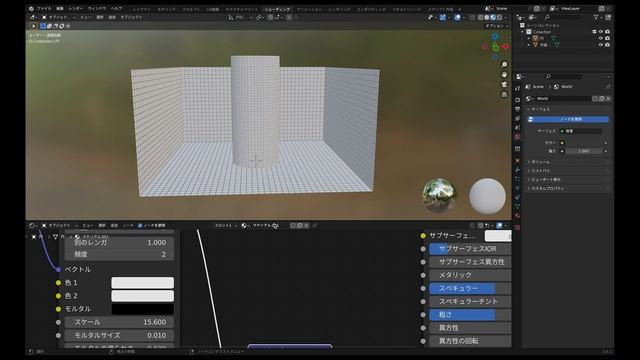Screen dimensions: 640x360
Task: Select solid viewport shading mode
Action: coord(487,17)
